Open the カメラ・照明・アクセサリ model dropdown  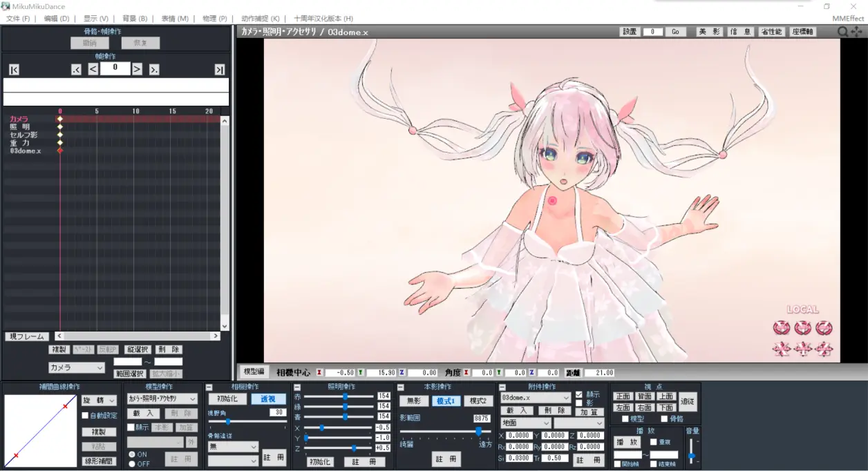[x=162, y=398]
